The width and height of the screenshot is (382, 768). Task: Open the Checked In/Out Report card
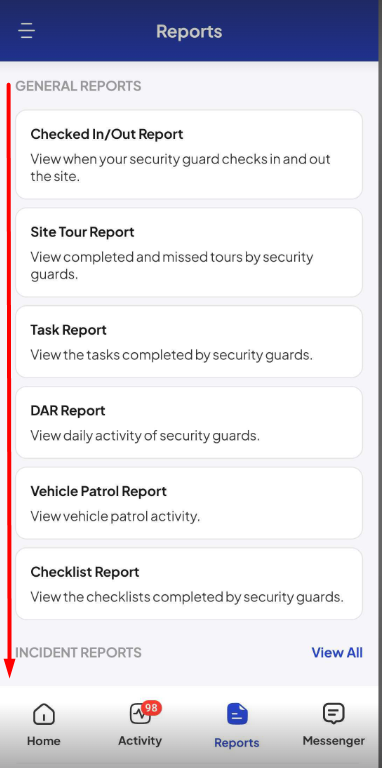pyautogui.click(x=189, y=154)
